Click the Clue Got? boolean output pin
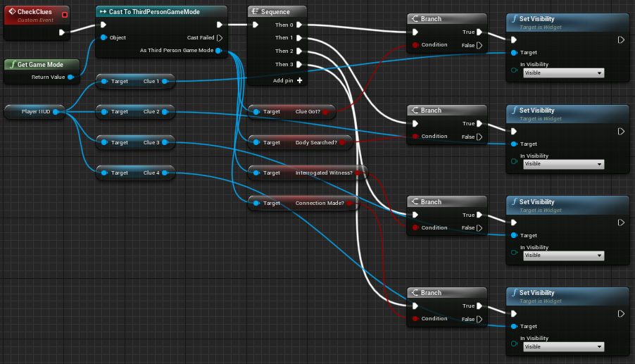Screen dimensions: 635x364 click(x=325, y=111)
